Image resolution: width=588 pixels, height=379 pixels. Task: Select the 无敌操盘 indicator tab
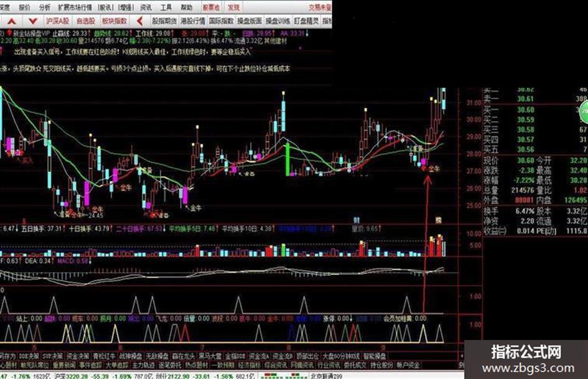pyautogui.click(x=157, y=356)
